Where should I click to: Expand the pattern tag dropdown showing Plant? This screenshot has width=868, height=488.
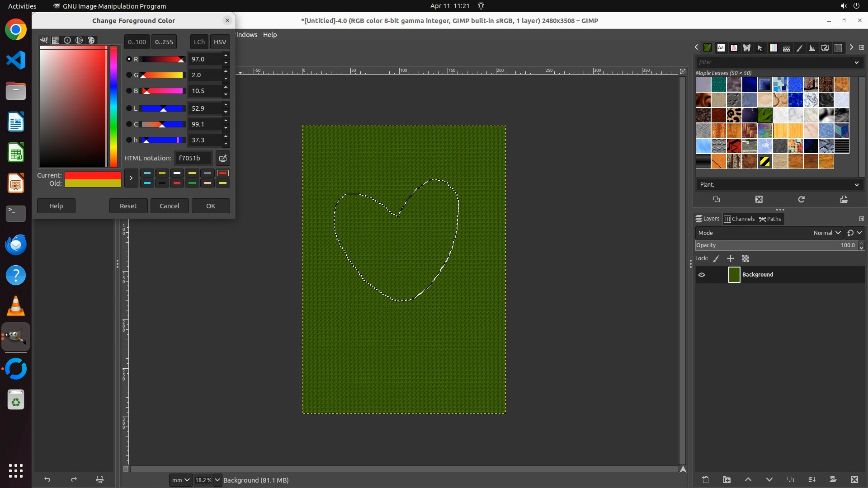pyautogui.click(x=856, y=185)
